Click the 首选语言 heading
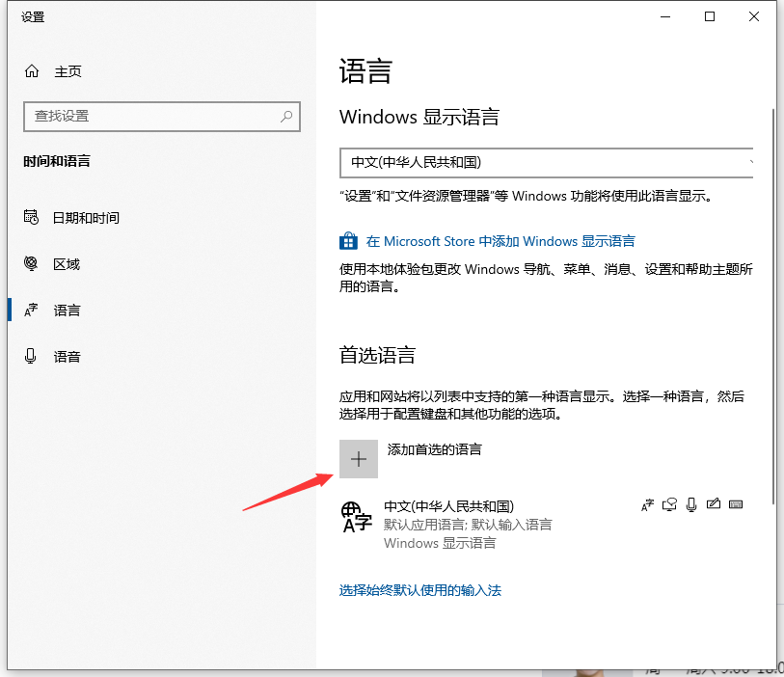The width and height of the screenshot is (784, 677). coord(377,355)
